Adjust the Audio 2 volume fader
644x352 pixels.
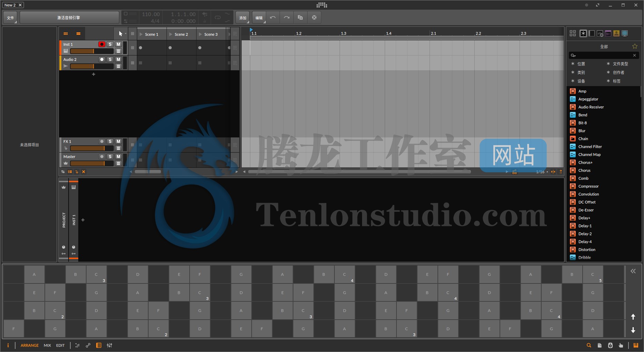[92, 66]
